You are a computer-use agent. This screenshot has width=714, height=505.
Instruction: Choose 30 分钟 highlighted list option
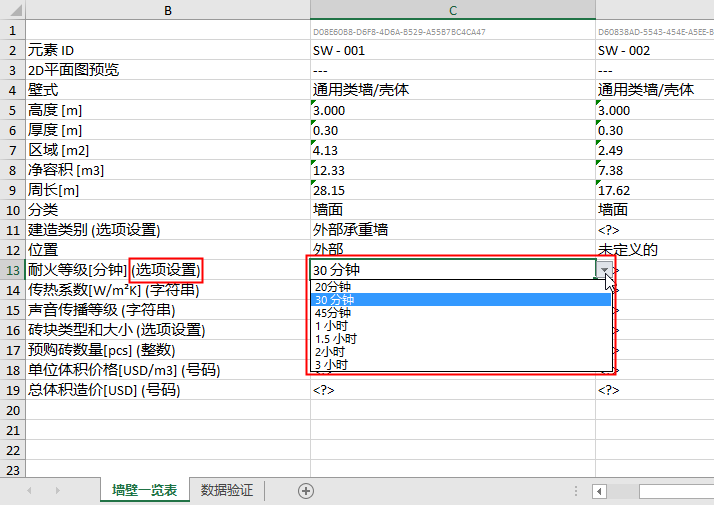(461, 300)
